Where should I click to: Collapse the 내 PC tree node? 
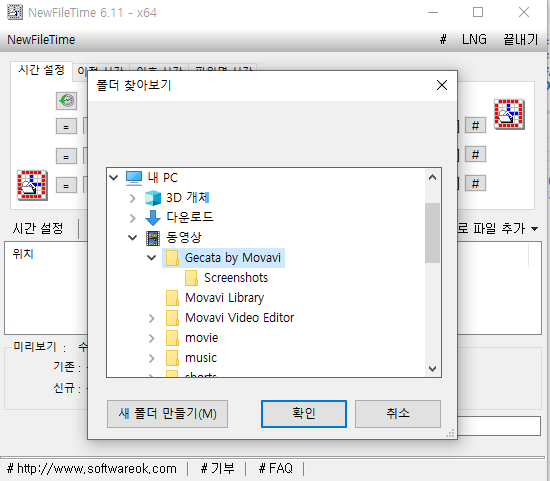[114, 178]
